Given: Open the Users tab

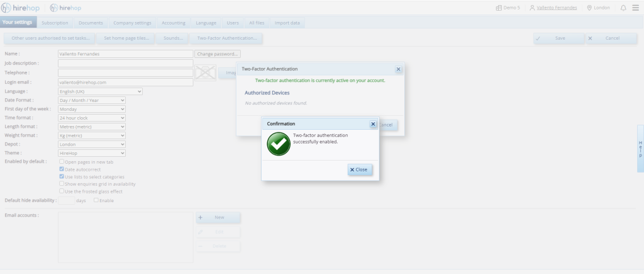Looking at the screenshot, I should [233, 23].
